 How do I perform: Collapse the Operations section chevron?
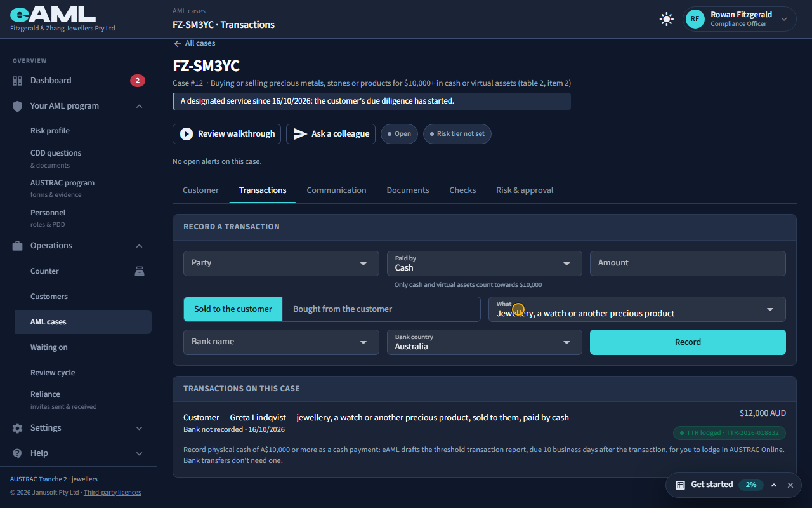pos(140,246)
